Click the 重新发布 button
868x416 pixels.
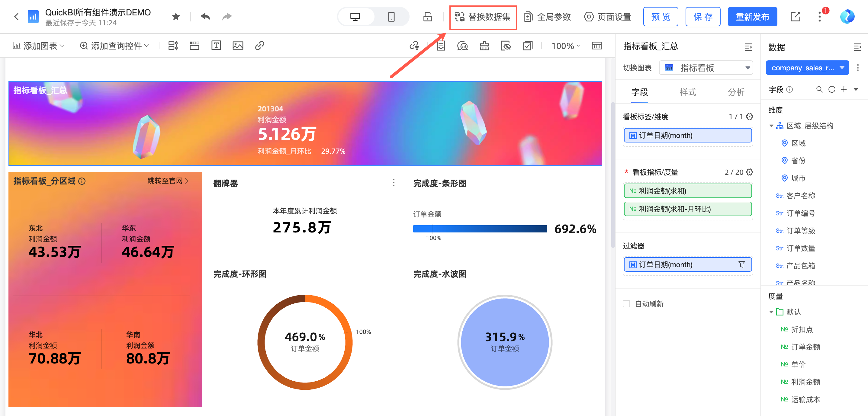[752, 17]
